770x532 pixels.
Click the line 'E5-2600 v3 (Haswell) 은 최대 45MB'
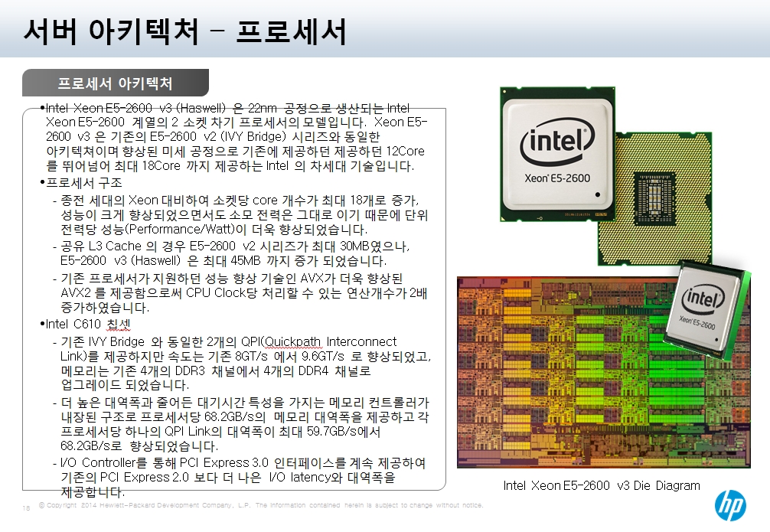coord(223,260)
